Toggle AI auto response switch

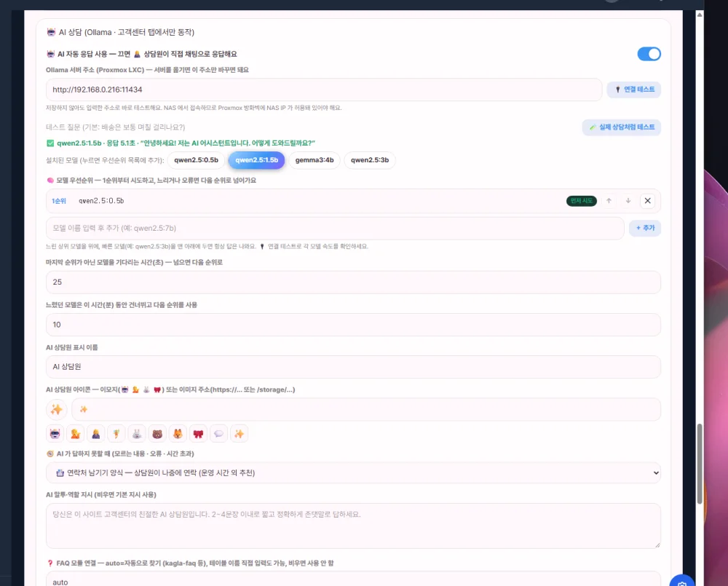pyautogui.click(x=649, y=54)
